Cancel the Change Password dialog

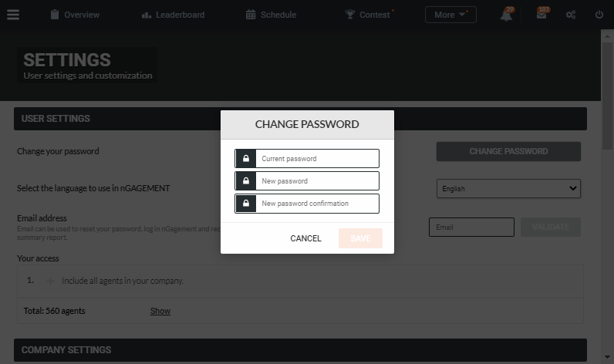[x=305, y=238]
